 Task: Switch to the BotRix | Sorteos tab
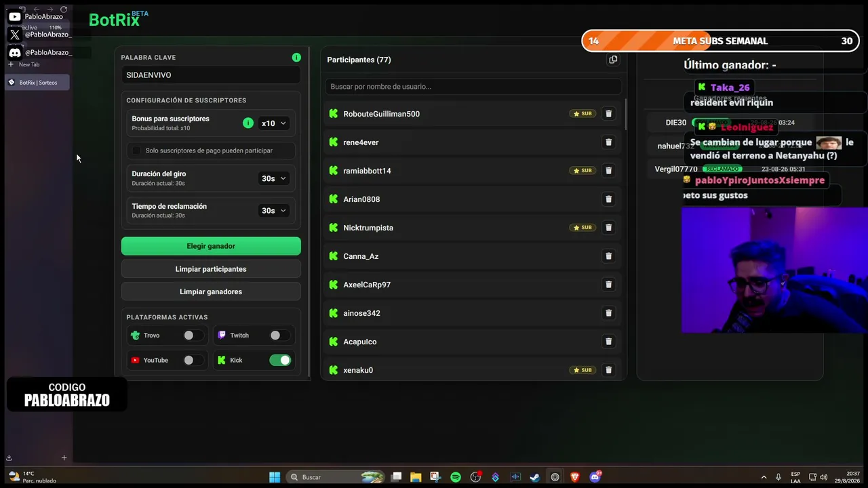tap(37, 83)
